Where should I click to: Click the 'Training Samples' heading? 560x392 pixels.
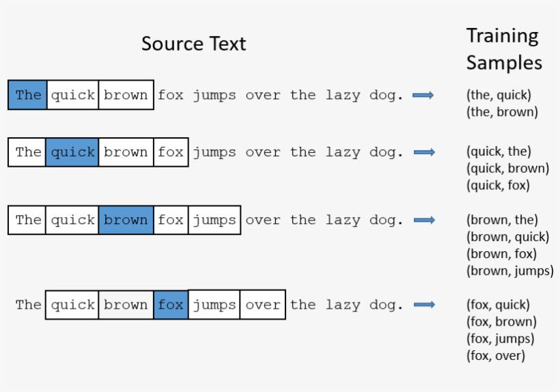click(504, 49)
